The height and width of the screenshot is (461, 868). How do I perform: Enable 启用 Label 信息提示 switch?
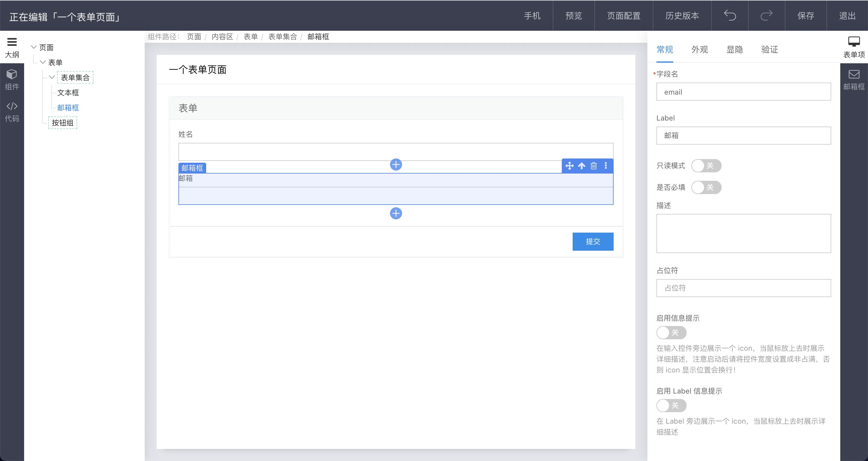pyautogui.click(x=671, y=405)
